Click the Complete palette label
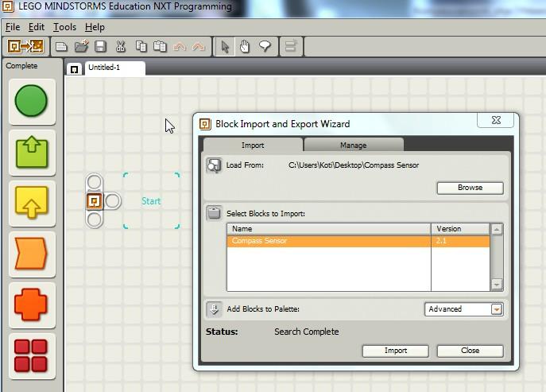546x392 pixels. [x=21, y=66]
